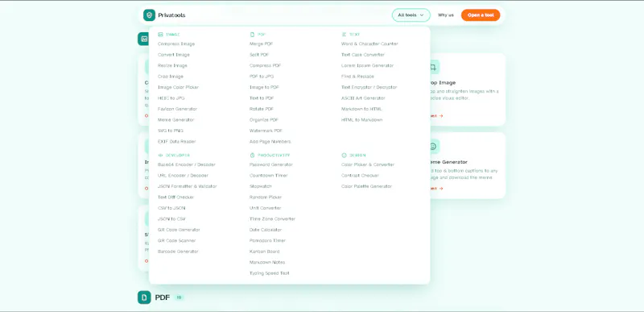The image size is (644, 312).
Task: Open the Why us page
Action: click(x=446, y=15)
